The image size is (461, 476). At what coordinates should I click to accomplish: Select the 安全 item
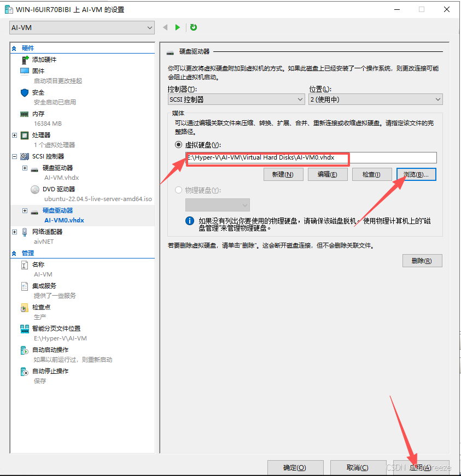[x=38, y=92]
